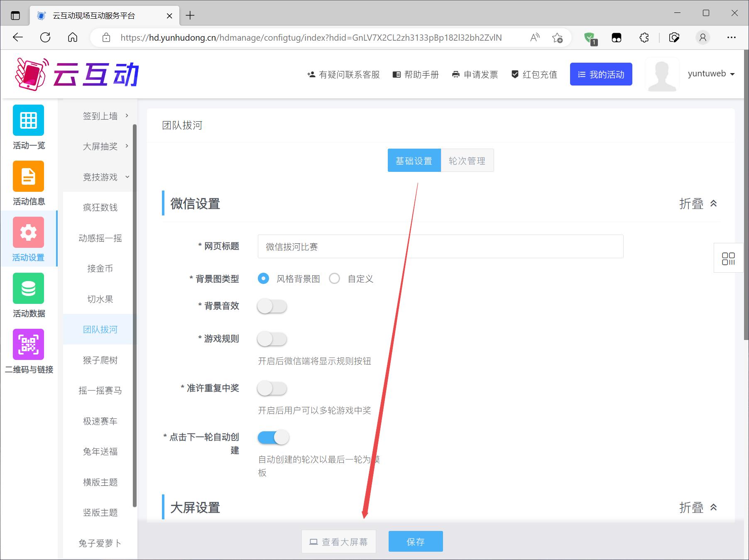Switch to the 轮次管理 tab
Screen dimensions: 749x560
click(x=467, y=161)
